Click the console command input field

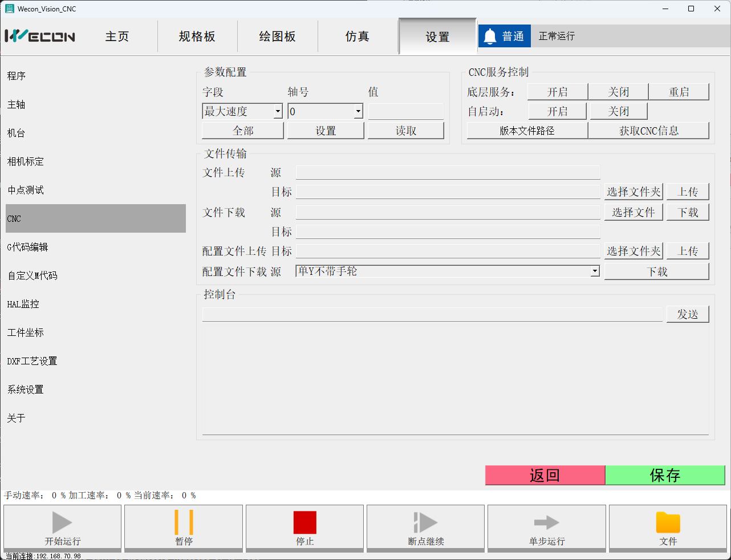pyautogui.click(x=432, y=314)
